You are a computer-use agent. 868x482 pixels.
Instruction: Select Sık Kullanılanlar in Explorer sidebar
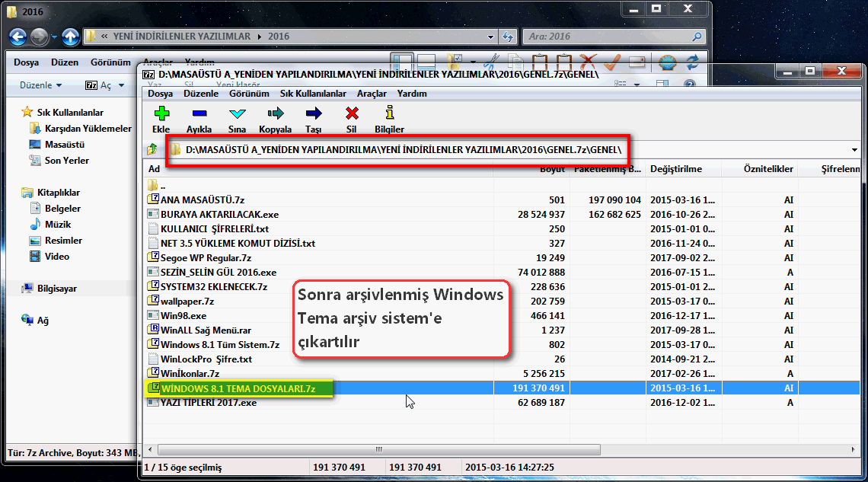point(70,113)
